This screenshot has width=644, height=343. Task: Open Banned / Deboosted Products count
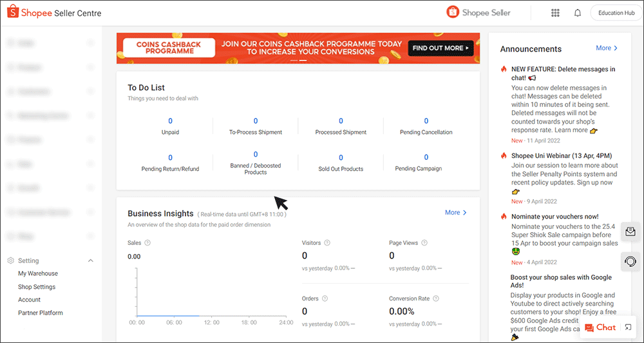click(256, 154)
